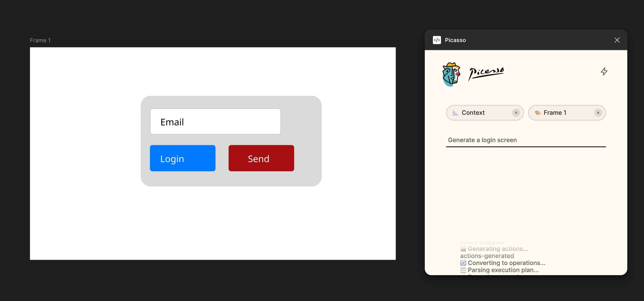Click the palette icon in Frame 1 chip
Screen dimensions: 644x301
click(x=538, y=113)
